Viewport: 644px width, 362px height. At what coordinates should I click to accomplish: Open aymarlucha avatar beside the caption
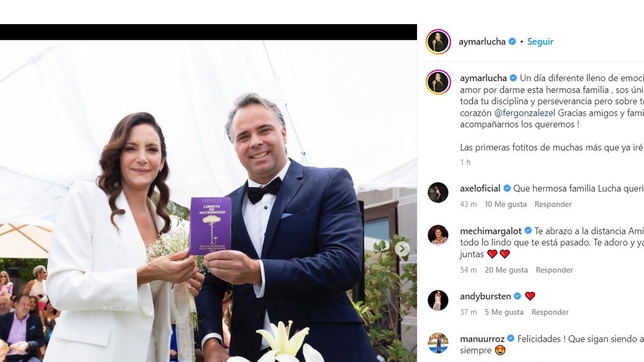(438, 83)
